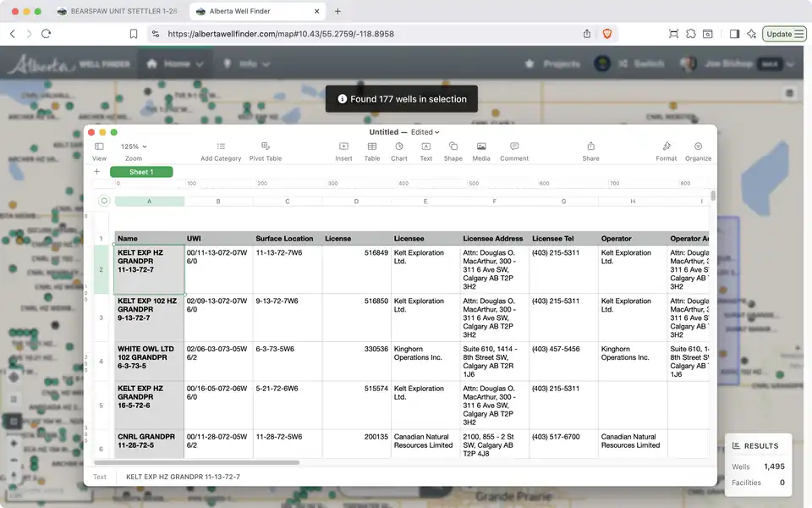Toggle the browser sidebar panel
812x508 pixels.
coord(734,34)
